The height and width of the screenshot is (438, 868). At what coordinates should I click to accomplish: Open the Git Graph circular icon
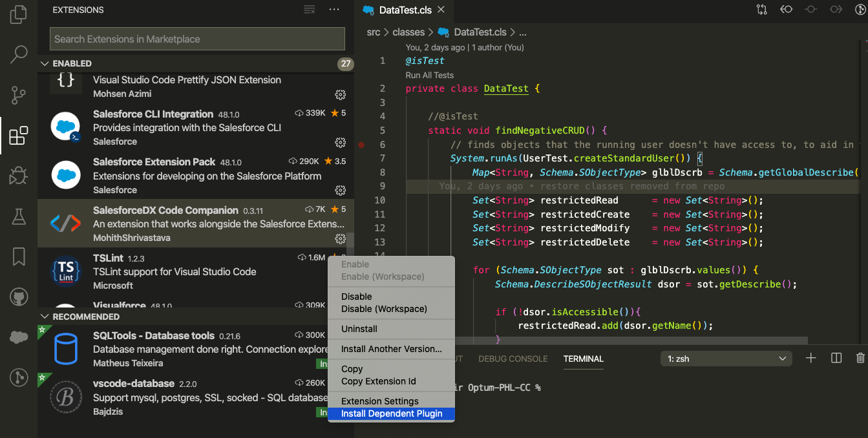click(19, 378)
